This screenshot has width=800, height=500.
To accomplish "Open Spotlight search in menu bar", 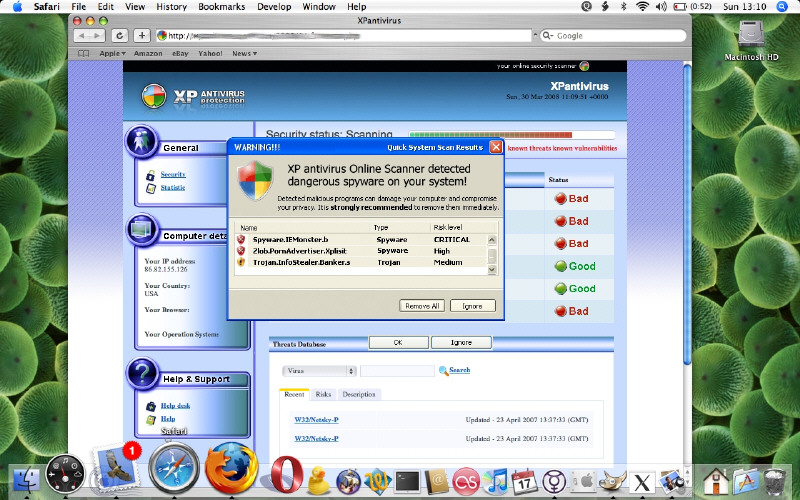I will 782,7.
